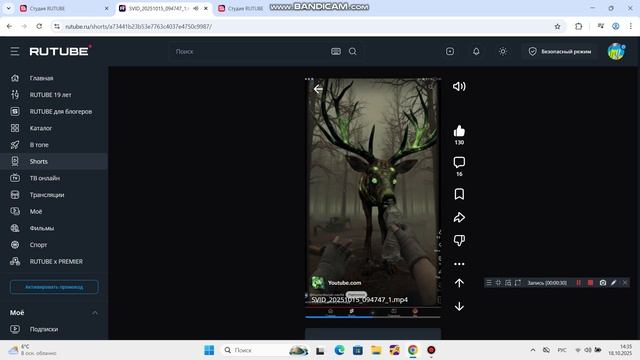Open the RUTUBE hamburger menu
This screenshot has width=640, height=360.
pos(15,51)
